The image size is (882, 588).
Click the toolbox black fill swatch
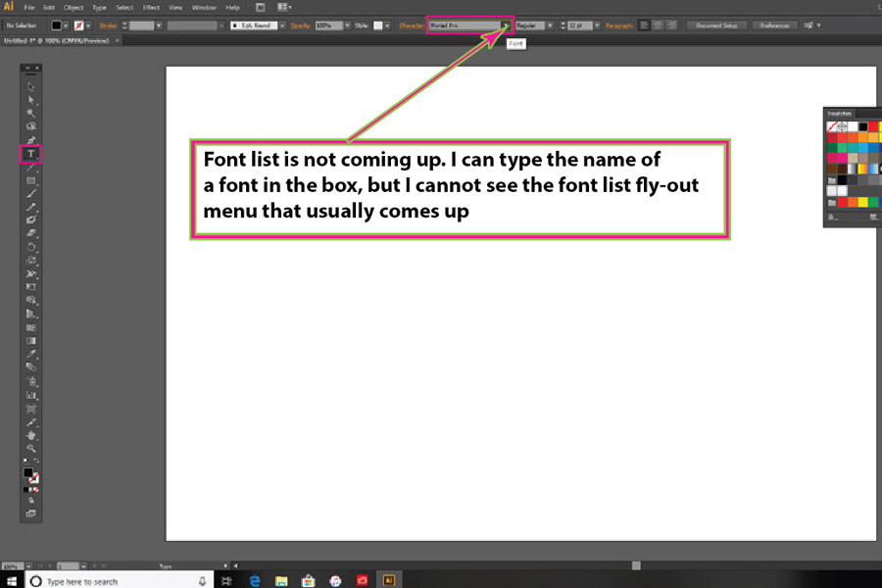click(27, 472)
